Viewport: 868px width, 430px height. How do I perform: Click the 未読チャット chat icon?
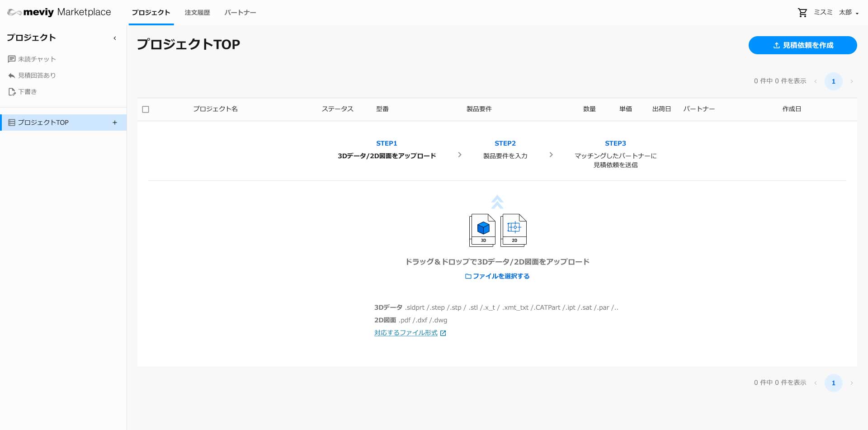click(12, 59)
